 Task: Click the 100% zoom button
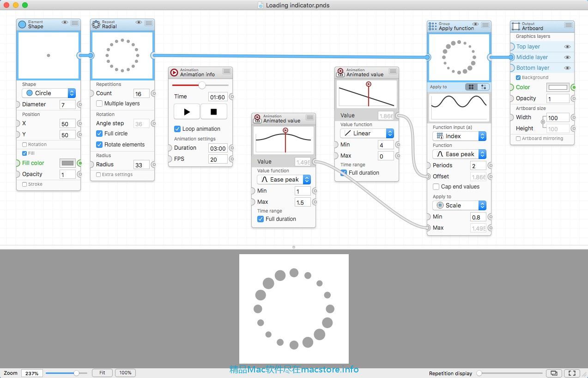tap(125, 373)
